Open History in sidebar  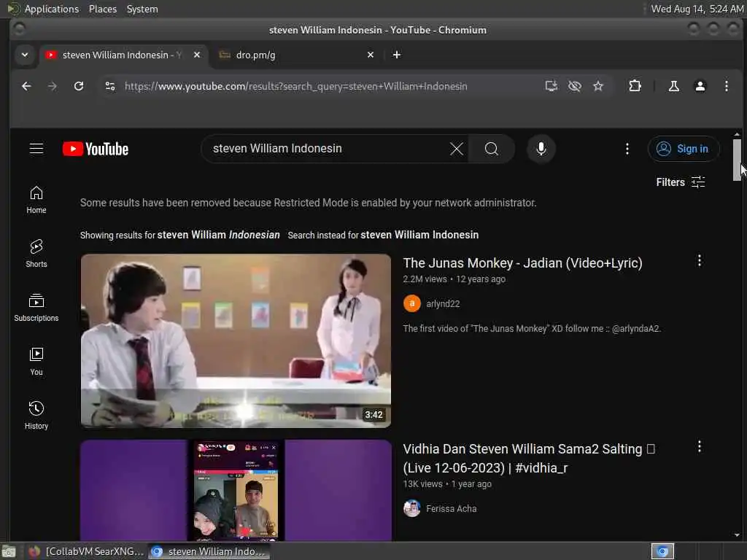tap(36, 416)
